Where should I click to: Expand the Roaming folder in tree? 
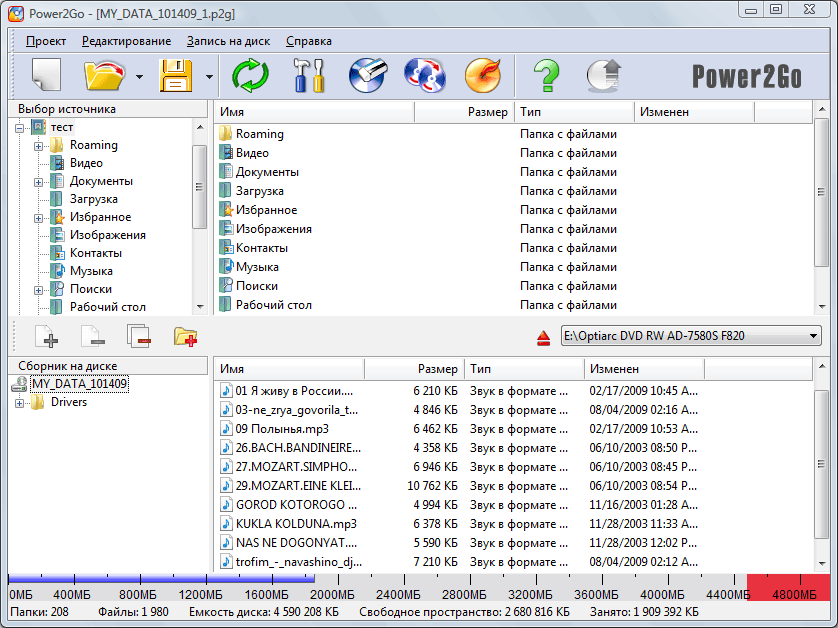tap(38, 146)
